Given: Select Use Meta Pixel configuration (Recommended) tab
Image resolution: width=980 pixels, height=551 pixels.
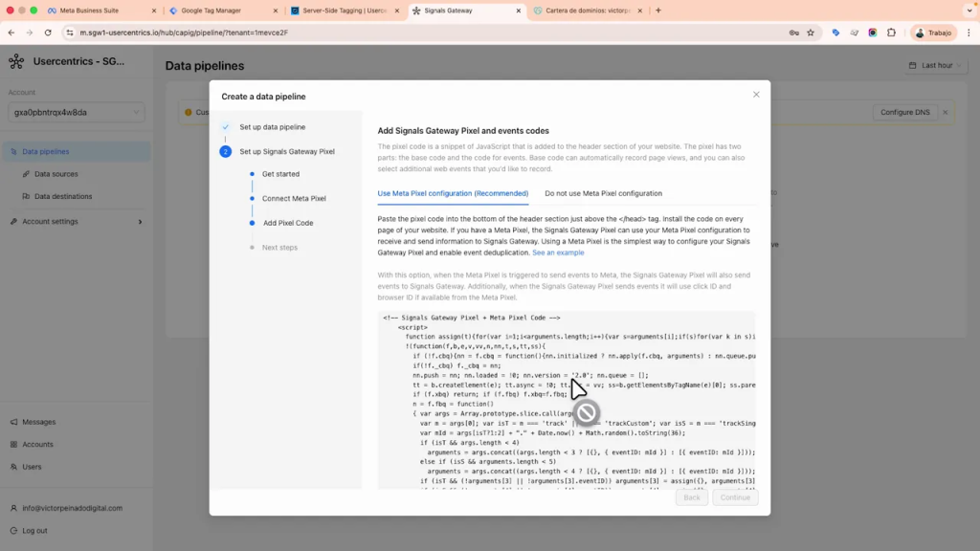Looking at the screenshot, I should [x=453, y=193].
